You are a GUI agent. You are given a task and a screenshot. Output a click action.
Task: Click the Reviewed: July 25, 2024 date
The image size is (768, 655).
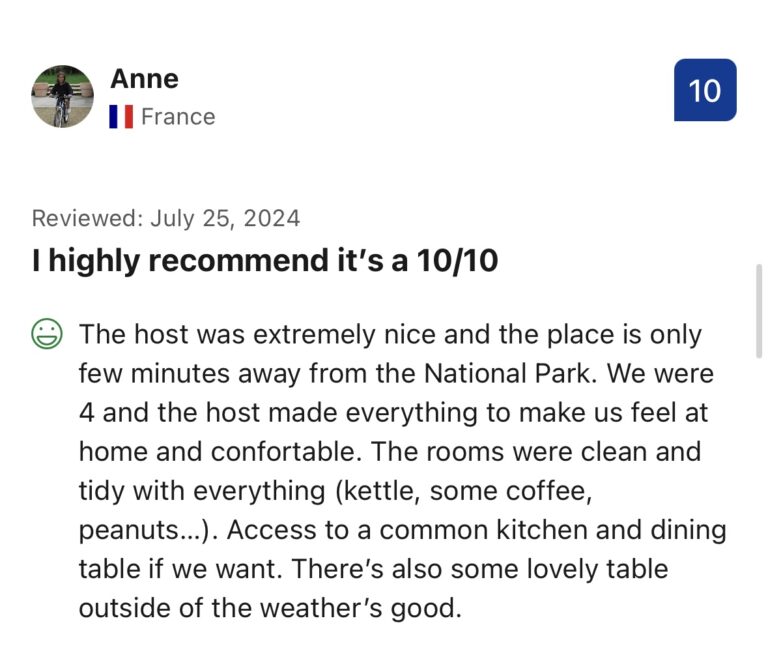(166, 218)
